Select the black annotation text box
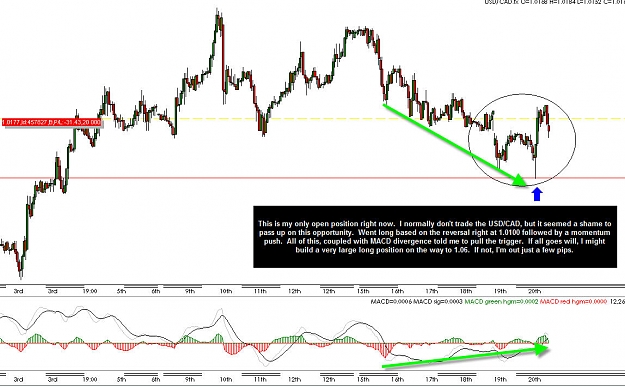This screenshot has width=625, height=387. point(435,237)
